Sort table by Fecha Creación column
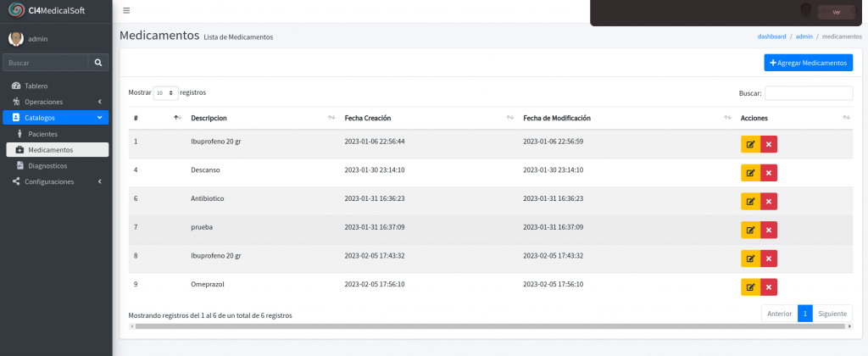868x356 pixels. coord(367,118)
